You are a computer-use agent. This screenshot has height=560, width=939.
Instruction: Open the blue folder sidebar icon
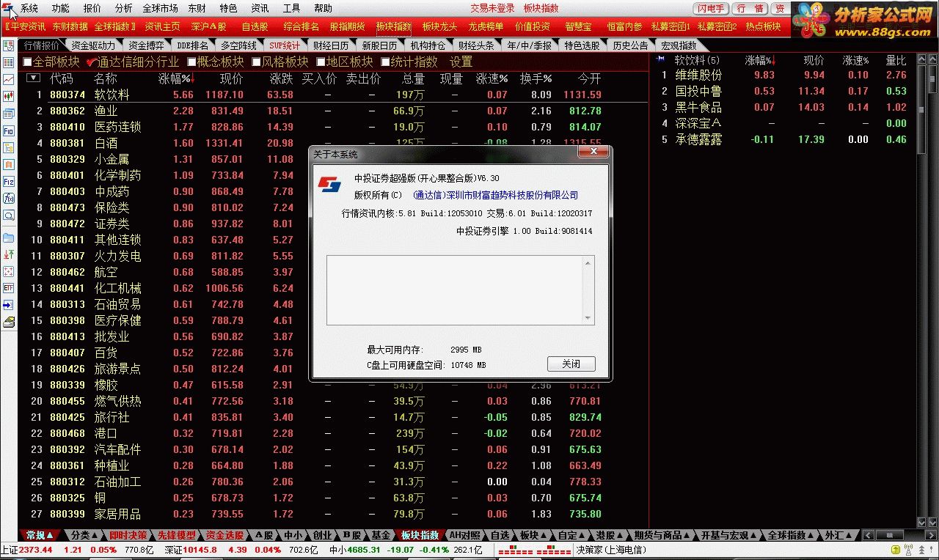tap(9, 238)
